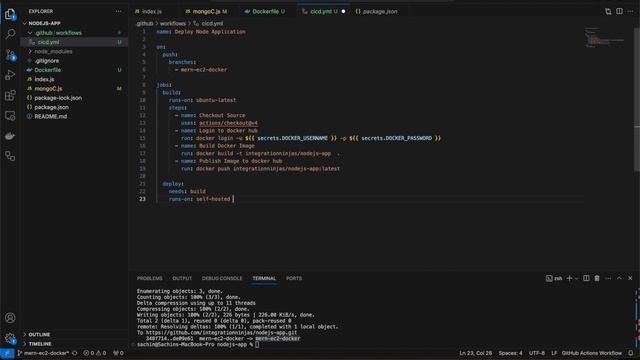Change encoding via UTF-8 status item
This screenshot has width=640, height=360.
coord(537,353)
